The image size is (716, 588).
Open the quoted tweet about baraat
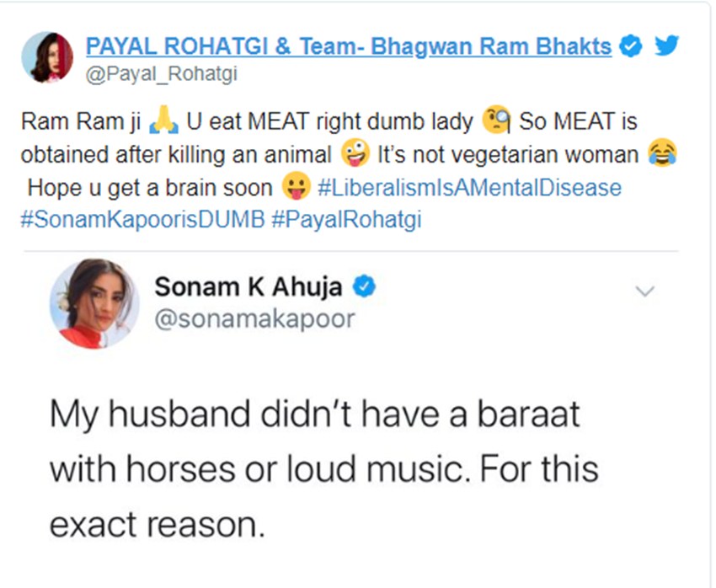[x=324, y=468]
